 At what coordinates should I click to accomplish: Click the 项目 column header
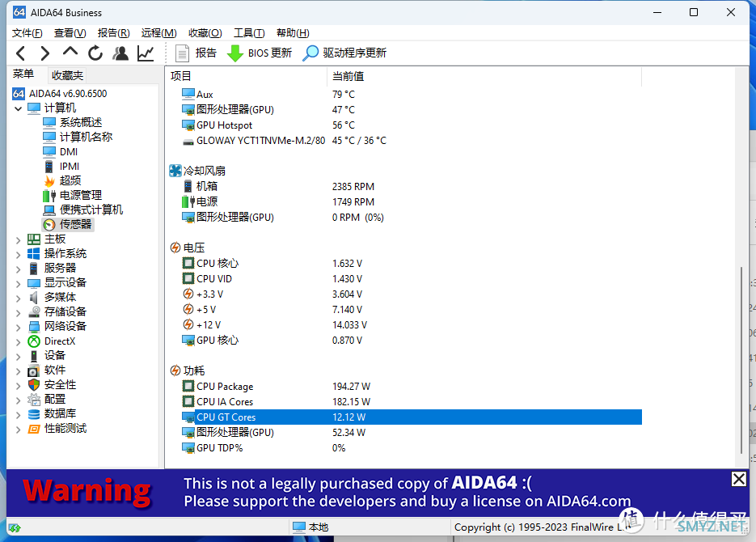(247, 76)
